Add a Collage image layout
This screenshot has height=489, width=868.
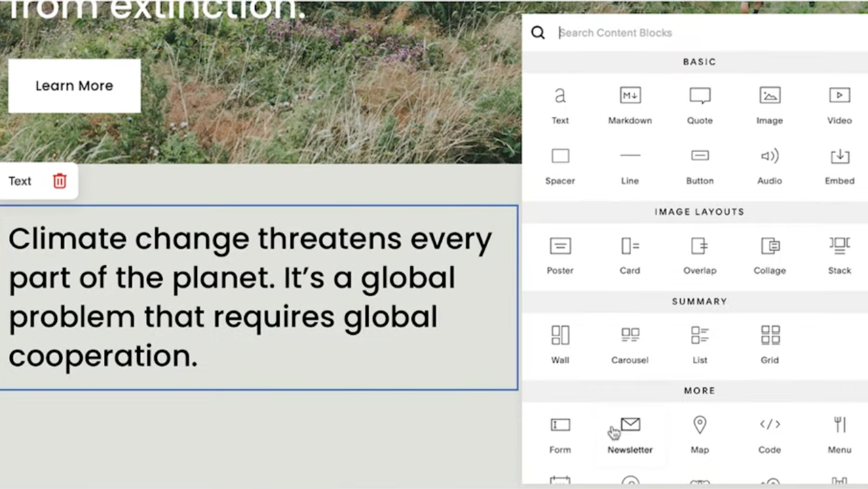coord(770,255)
